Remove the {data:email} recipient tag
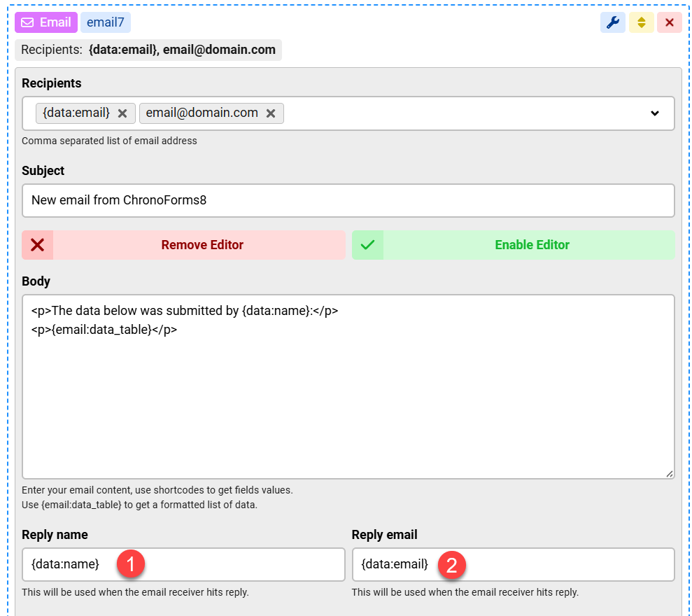692x616 pixels. coord(122,113)
